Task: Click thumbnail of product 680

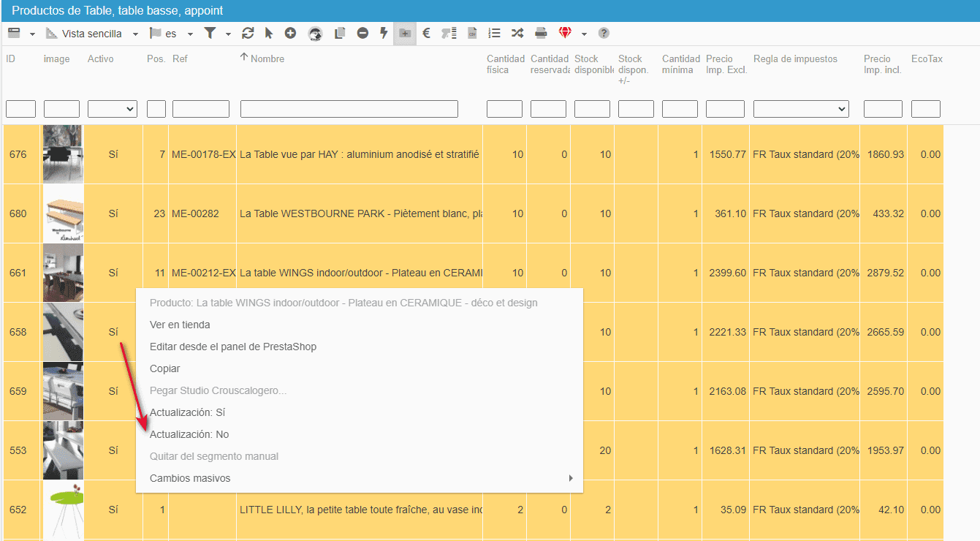Action: 63,213
